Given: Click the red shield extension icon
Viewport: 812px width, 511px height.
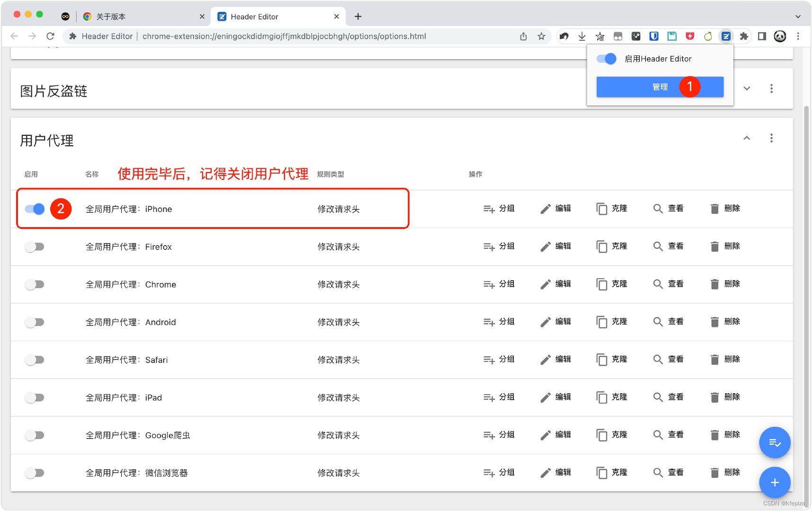Looking at the screenshot, I should click(x=690, y=36).
